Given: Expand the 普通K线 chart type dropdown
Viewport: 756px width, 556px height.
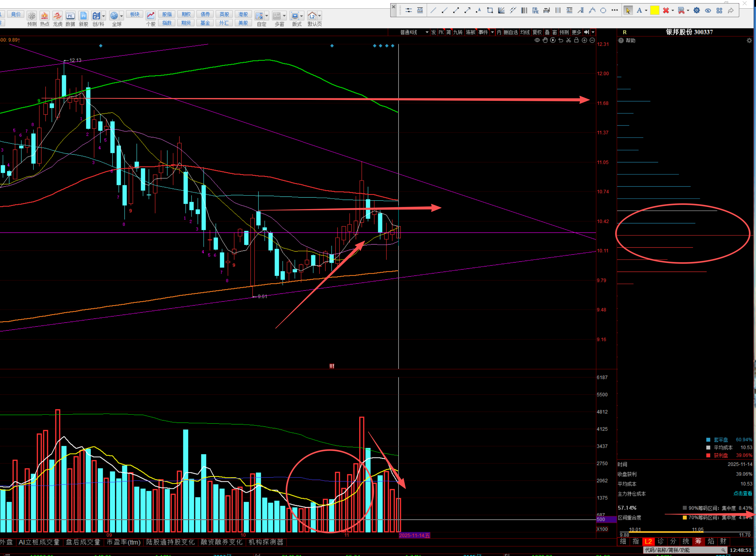Looking at the screenshot, I should pos(427,32).
